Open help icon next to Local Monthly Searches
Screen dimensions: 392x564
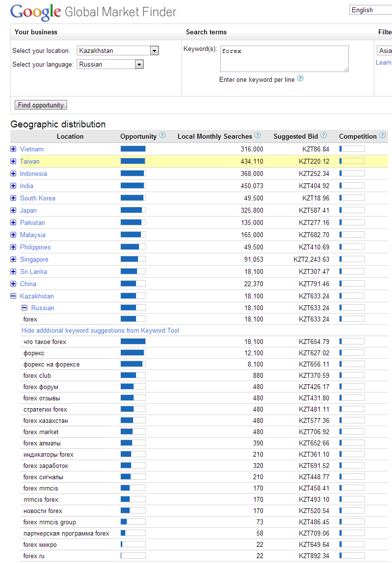pos(257,135)
